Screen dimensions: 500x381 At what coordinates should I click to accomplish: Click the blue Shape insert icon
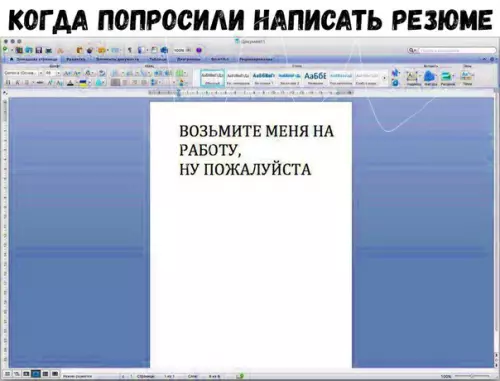[x=429, y=77]
